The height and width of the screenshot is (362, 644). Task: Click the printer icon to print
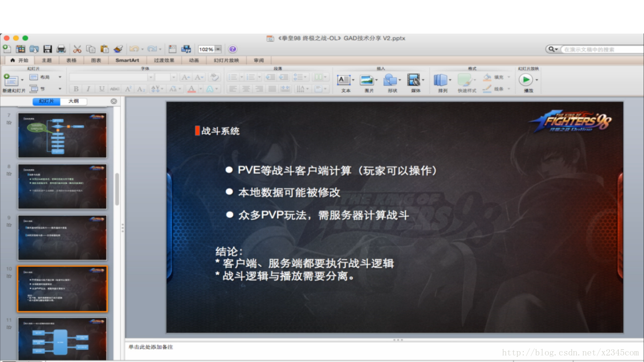click(61, 49)
